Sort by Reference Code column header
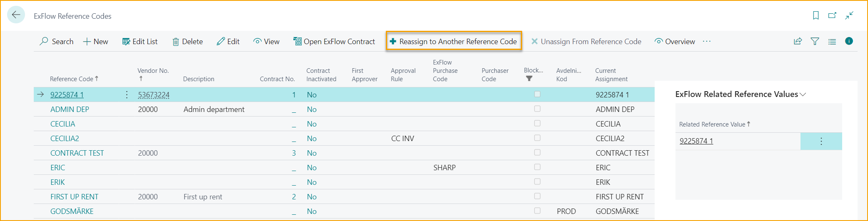This screenshot has width=868, height=221. coord(74,79)
